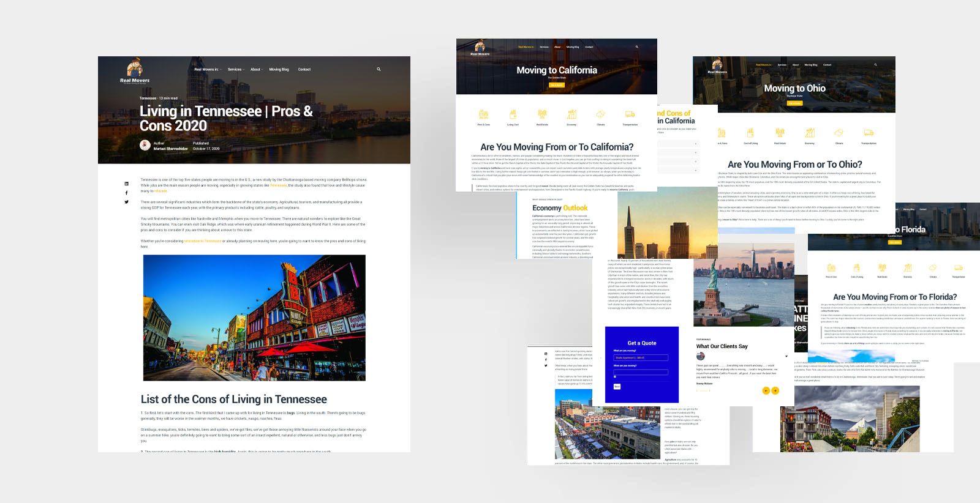The image size is (980, 503).
Task: Open Moving Blog on Tennessee page nav
Action: pos(279,69)
